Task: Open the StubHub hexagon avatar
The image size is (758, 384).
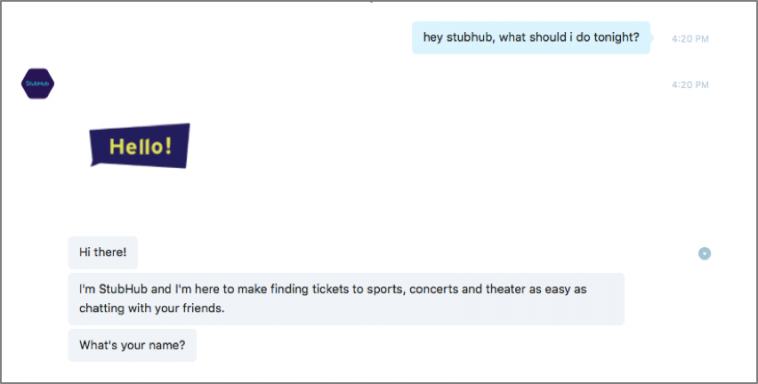Action: click(x=38, y=84)
